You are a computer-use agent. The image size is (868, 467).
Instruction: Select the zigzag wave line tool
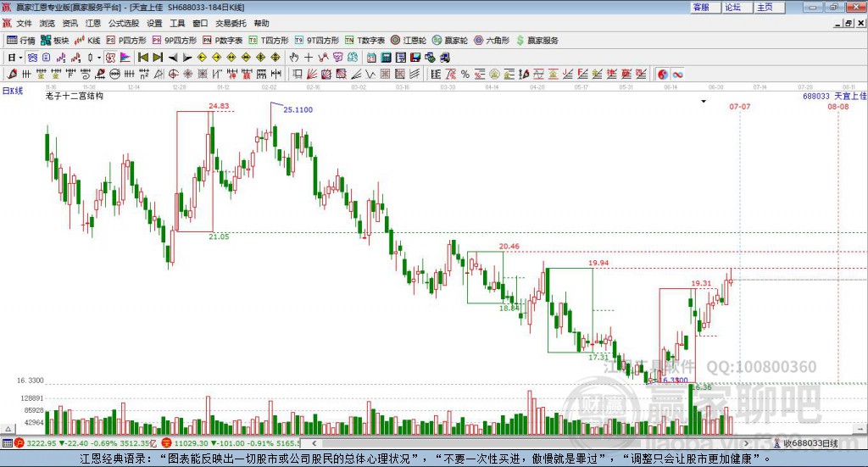click(x=370, y=74)
